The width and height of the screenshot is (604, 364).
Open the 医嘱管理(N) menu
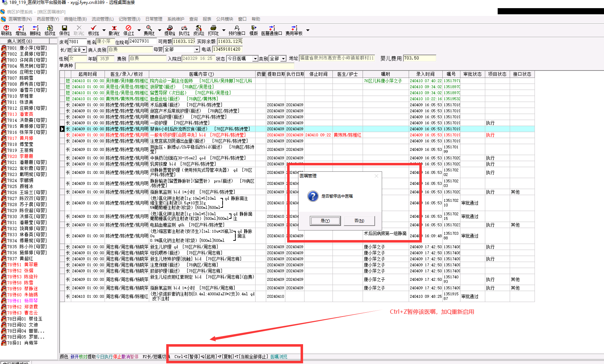[x=20, y=19]
